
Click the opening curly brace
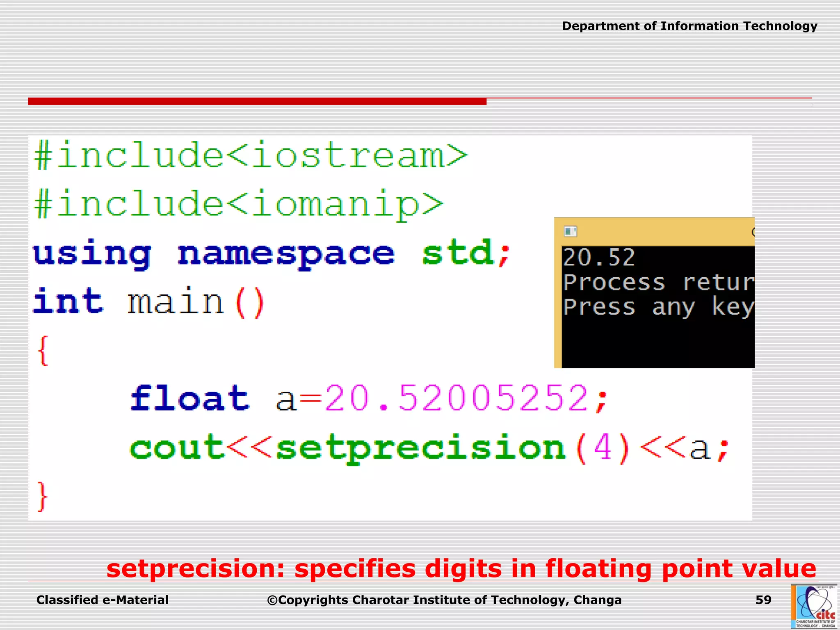[43, 351]
